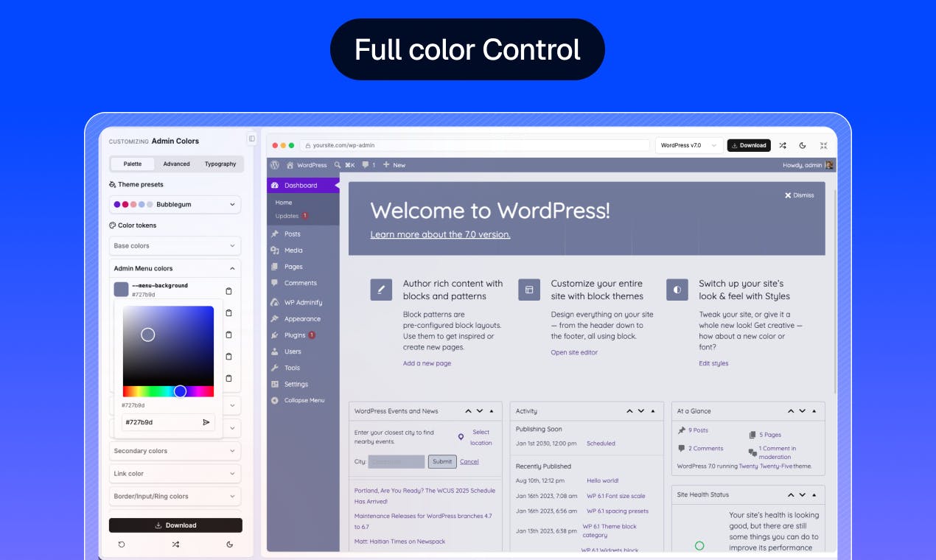Open Home under the Dashboard menu

click(284, 202)
